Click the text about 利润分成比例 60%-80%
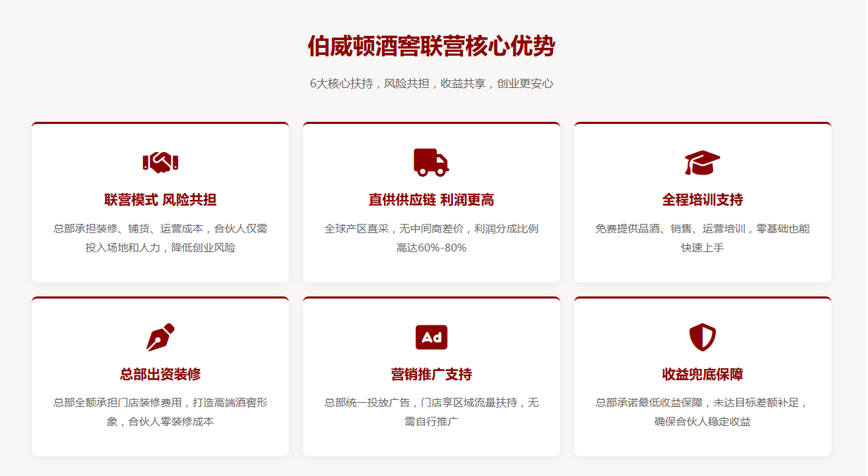This screenshot has height=476, width=868. pos(431,238)
